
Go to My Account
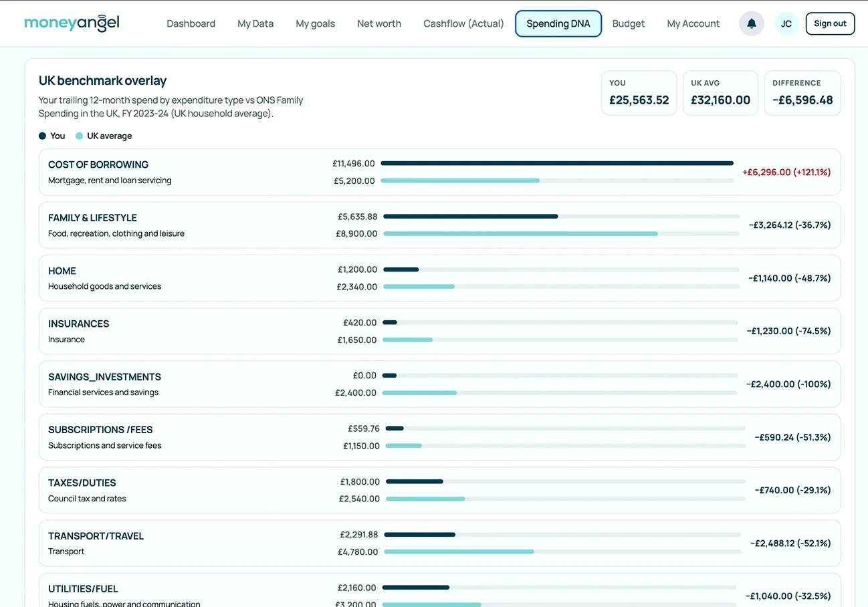(x=693, y=23)
